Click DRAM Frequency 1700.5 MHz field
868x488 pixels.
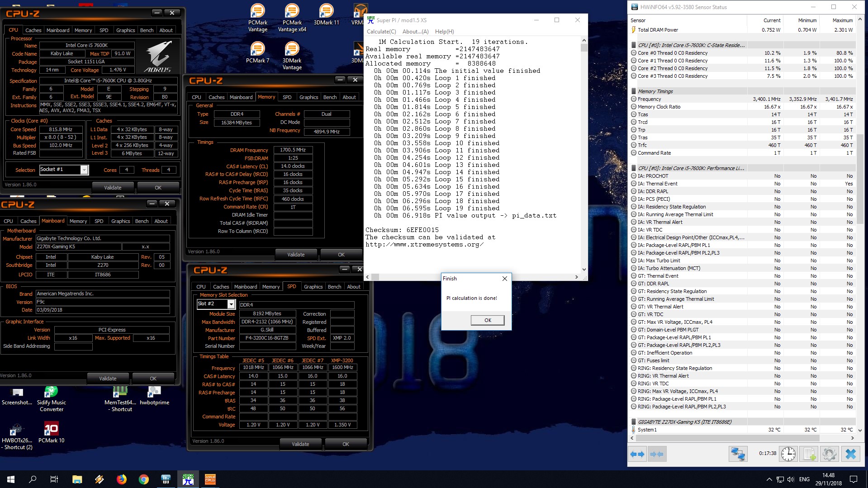click(x=293, y=150)
